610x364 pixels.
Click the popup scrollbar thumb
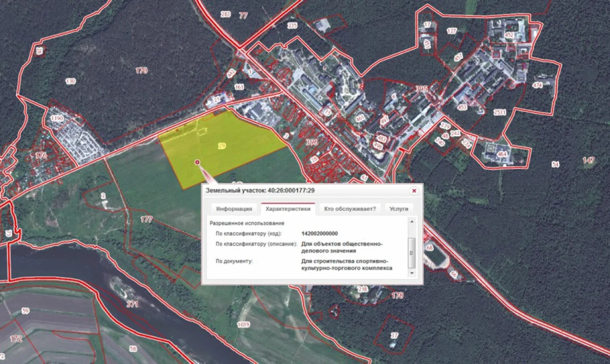412,252
